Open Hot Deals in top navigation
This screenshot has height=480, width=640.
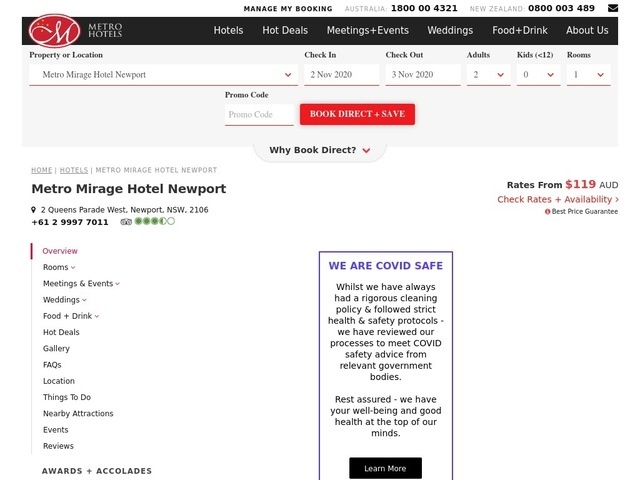tap(285, 30)
